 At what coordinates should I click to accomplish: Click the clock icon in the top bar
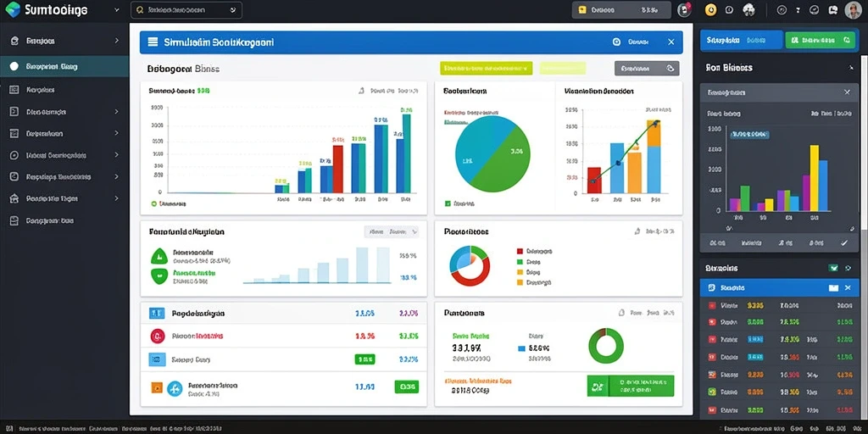(x=729, y=10)
